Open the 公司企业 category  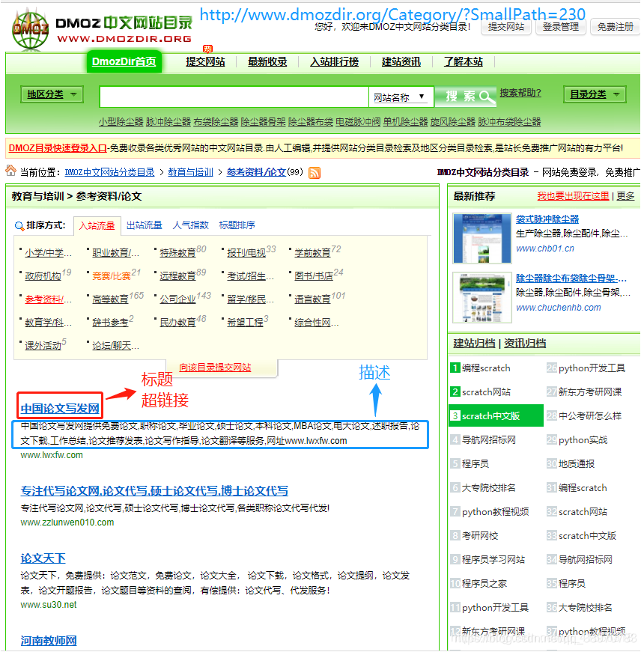(x=177, y=299)
